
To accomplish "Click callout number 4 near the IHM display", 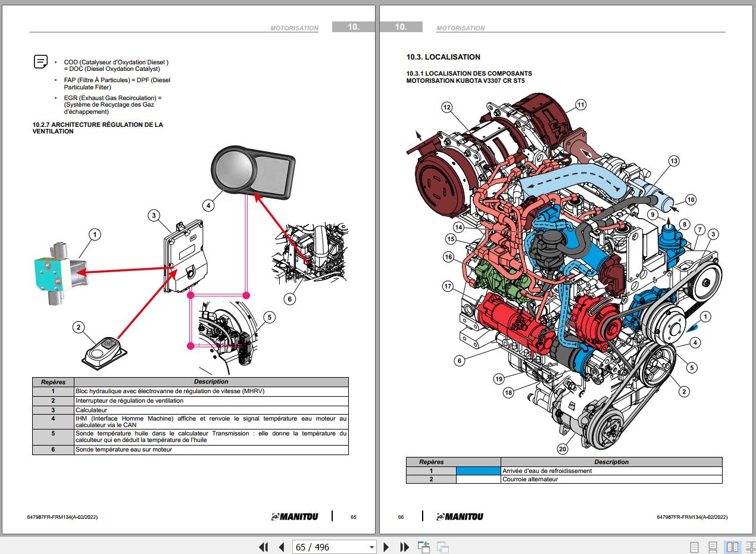I will (x=208, y=206).
